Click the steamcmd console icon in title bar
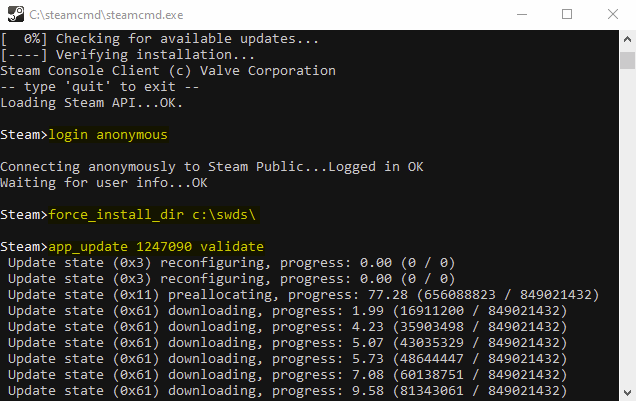The image size is (636, 401). (13, 15)
